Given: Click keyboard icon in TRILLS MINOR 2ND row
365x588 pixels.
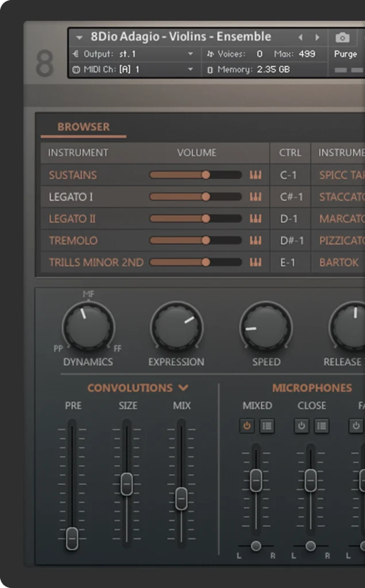Looking at the screenshot, I should [255, 262].
